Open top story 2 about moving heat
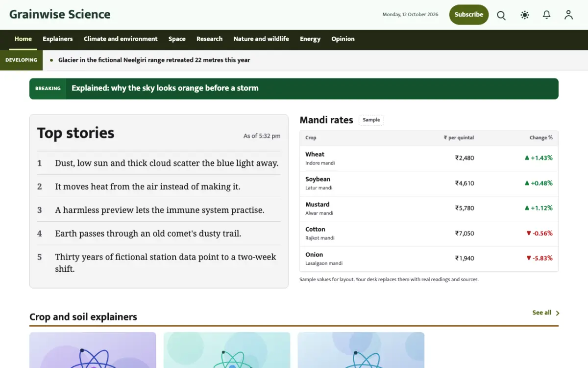588x368 pixels. (147, 187)
